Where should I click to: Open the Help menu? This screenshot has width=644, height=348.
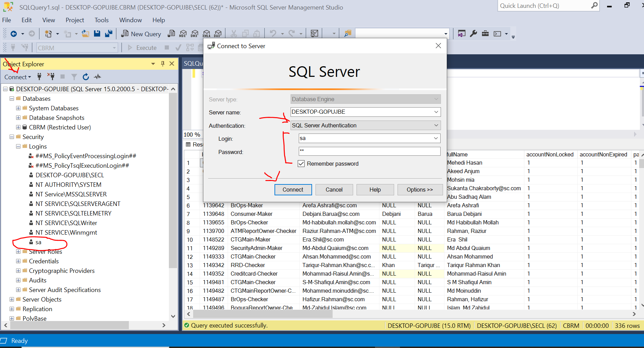(x=159, y=20)
